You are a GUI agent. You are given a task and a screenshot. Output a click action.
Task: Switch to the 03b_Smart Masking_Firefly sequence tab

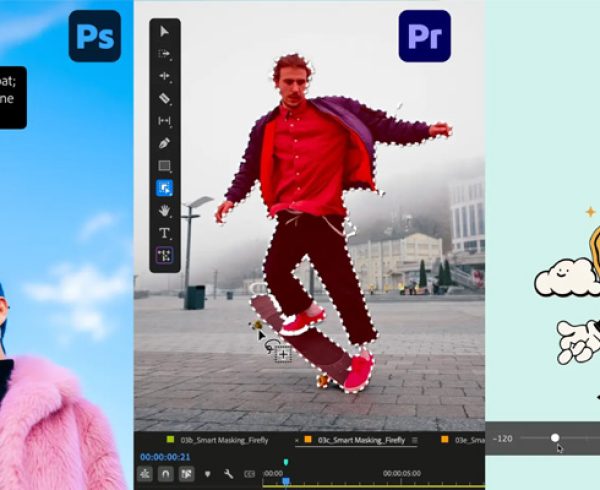pos(210,440)
